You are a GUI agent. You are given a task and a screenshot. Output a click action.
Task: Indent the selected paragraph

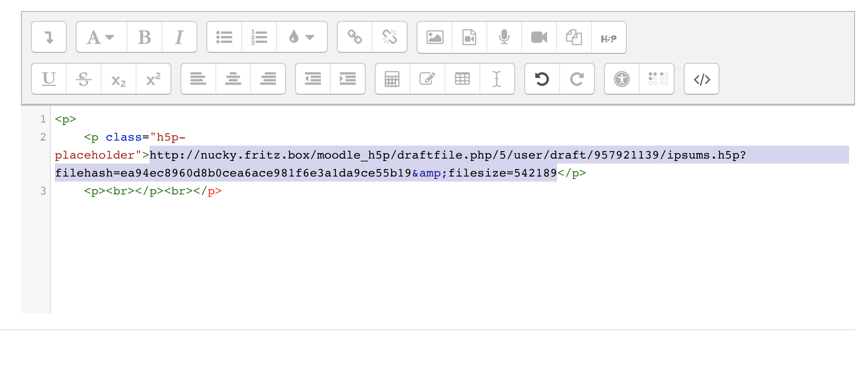coord(348,79)
